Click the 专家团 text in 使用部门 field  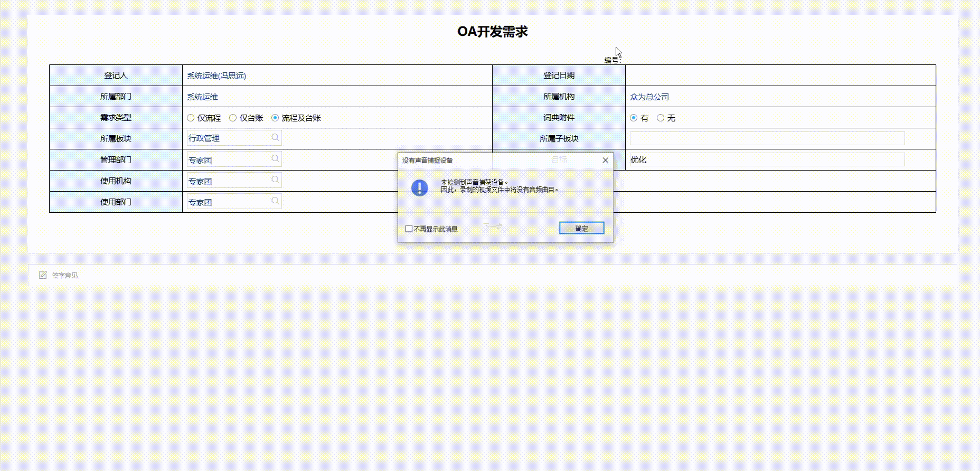(x=200, y=202)
